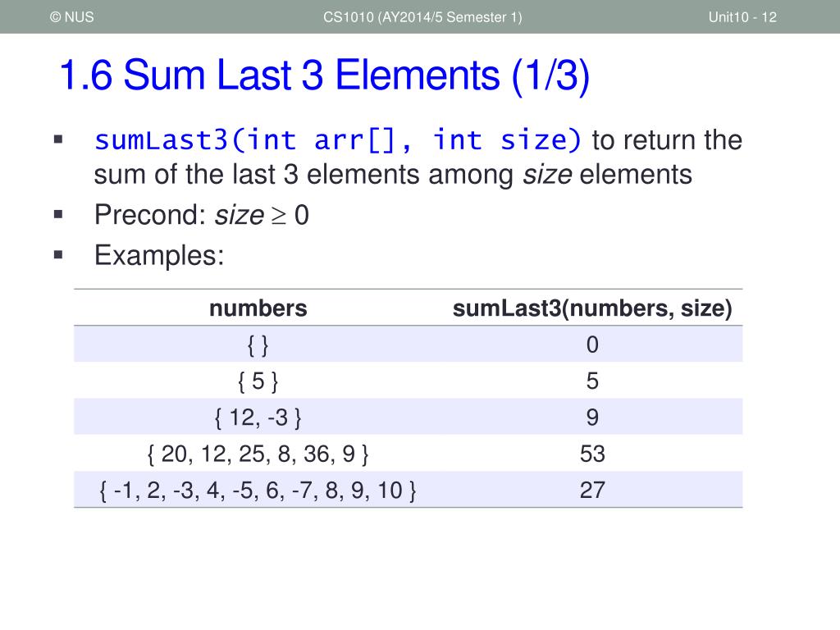Click the 'sumLast3(int arr[], int size)' code text

[337, 140]
